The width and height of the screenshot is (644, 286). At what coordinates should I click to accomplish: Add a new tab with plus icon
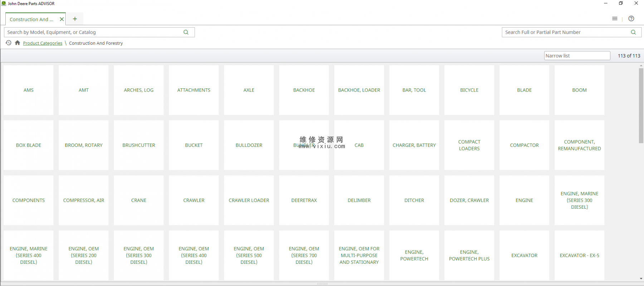point(75,19)
